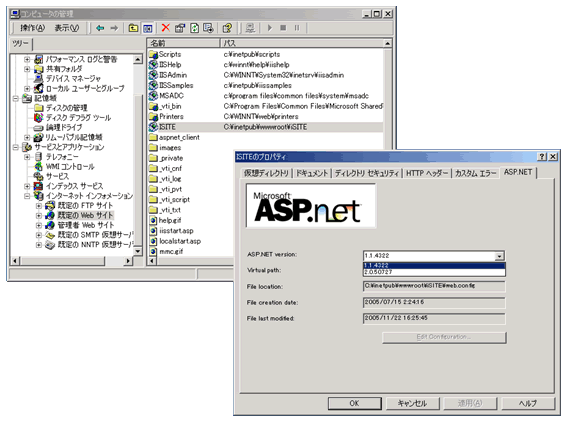Click the Start item play icon
Viewport: 569px width, 425px height.
coord(270,28)
